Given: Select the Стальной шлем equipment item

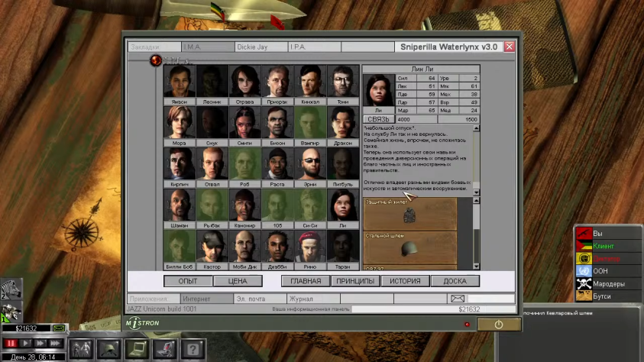Looking at the screenshot, I should point(410,248).
